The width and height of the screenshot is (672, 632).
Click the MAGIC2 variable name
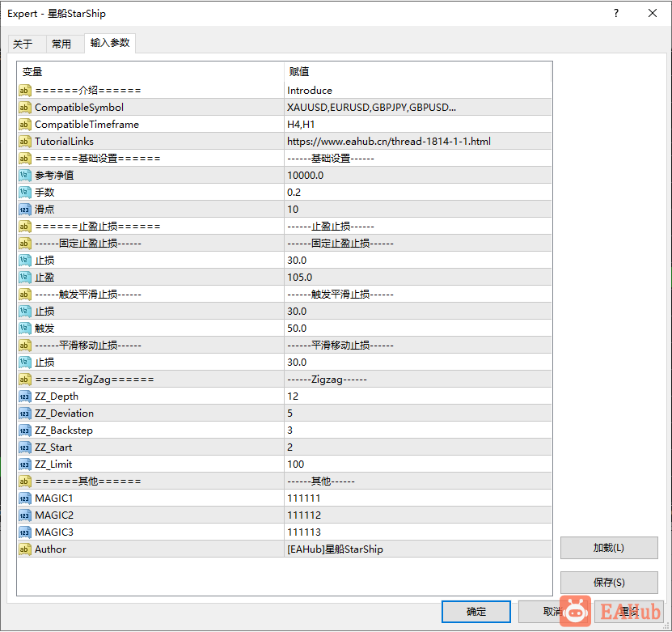[x=54, y=515]
